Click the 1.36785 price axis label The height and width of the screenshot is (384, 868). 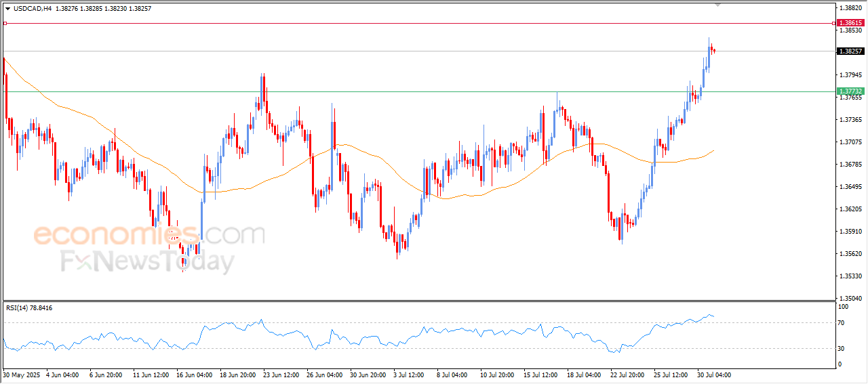tap(850, 165)
